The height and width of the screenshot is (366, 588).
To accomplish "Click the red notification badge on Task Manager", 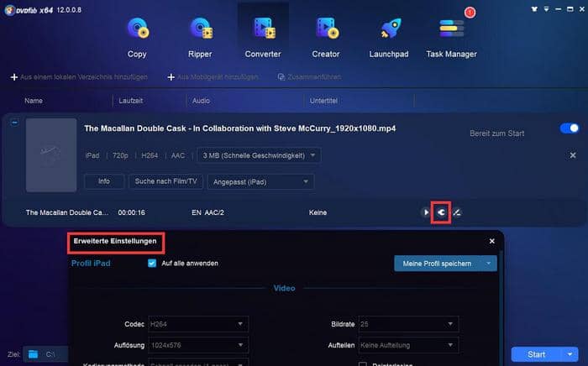I will click(470, 13).
